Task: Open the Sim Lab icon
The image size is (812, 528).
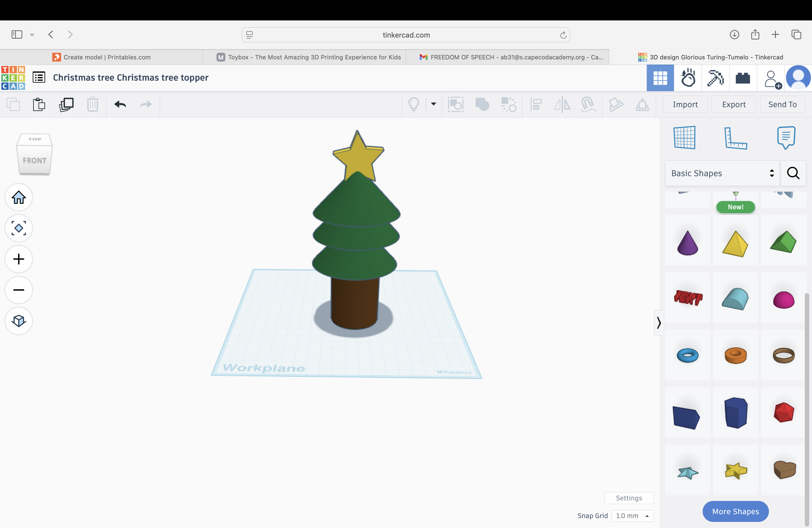Action: pyautogui.click(x=688, y=78)
